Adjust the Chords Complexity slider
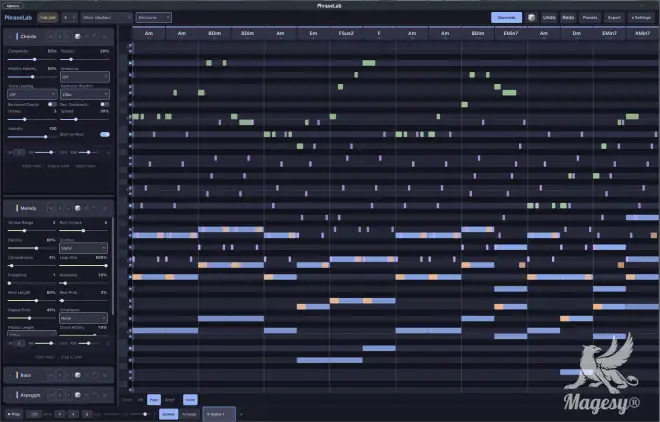Screen dimensions: 660x422 coord(32,59)
